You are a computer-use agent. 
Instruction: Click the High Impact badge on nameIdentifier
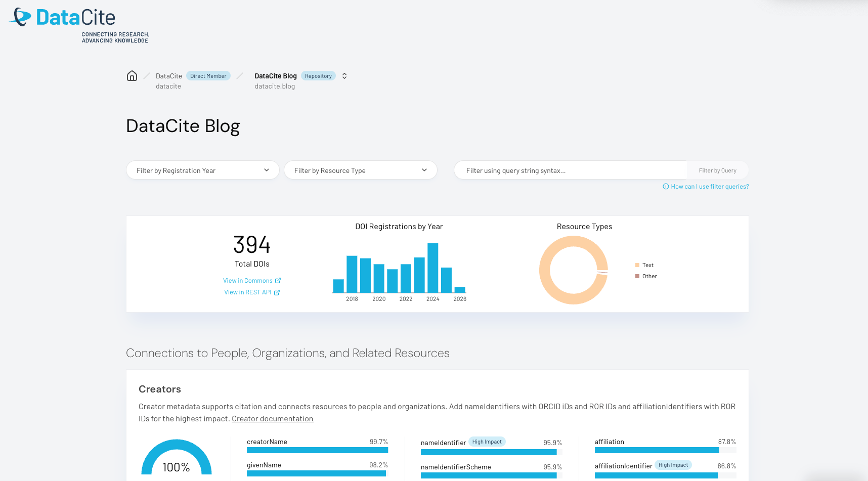(487, 441)
